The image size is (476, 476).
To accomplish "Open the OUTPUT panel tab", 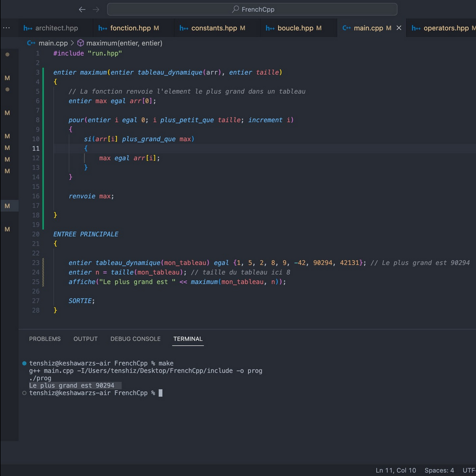I will click(86, 339).
